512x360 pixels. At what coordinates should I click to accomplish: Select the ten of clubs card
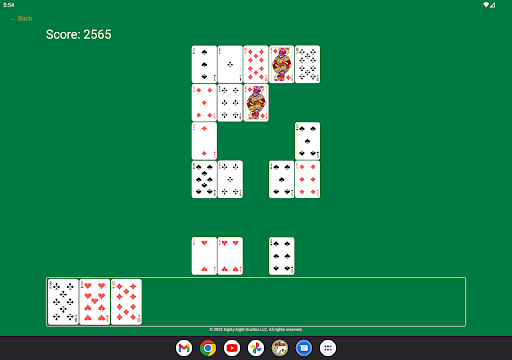click(307, 64)
